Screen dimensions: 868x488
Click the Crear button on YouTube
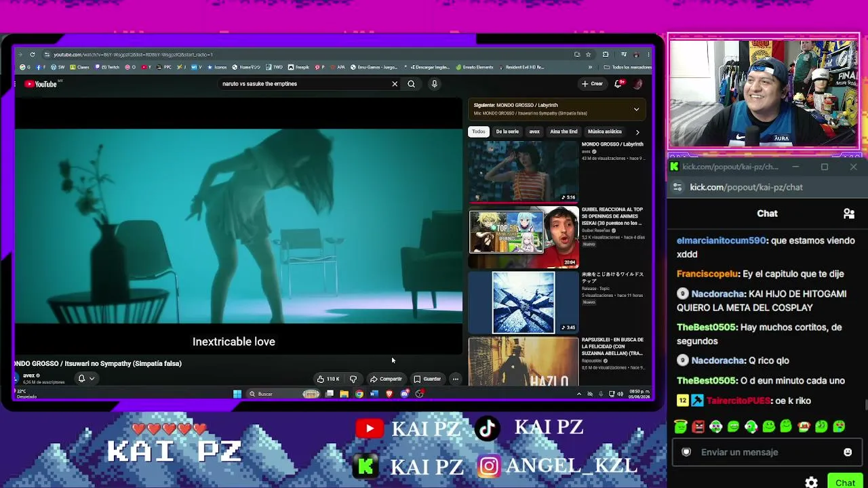click(592, 84)
